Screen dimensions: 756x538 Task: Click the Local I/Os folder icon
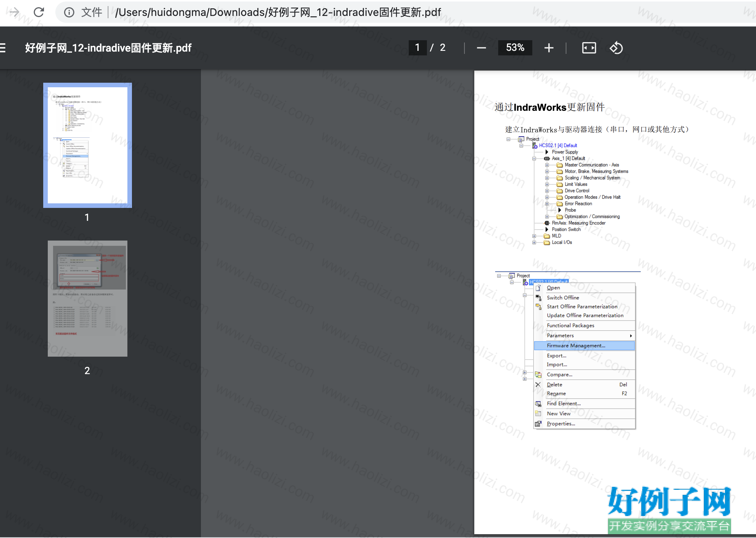pos(547,242)
